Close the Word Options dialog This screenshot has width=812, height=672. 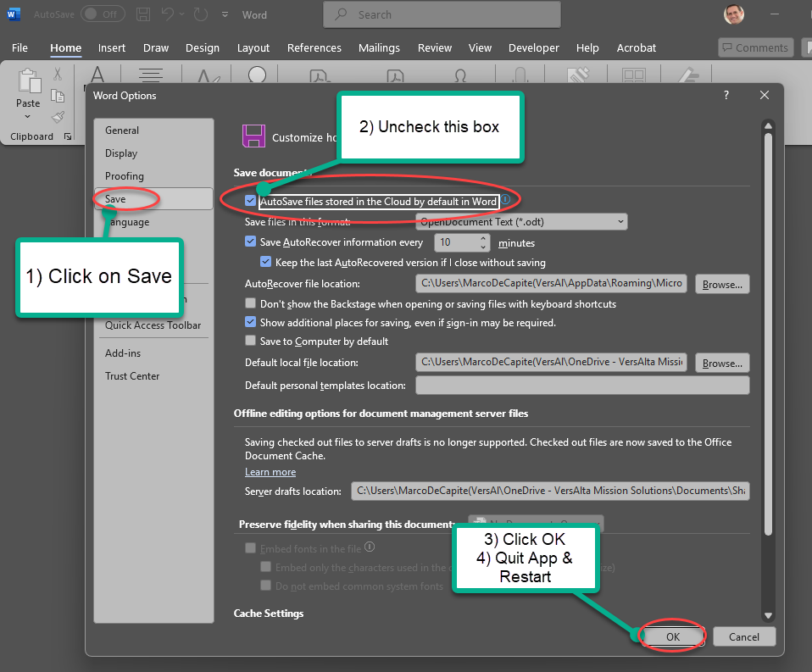coord(765,95)
